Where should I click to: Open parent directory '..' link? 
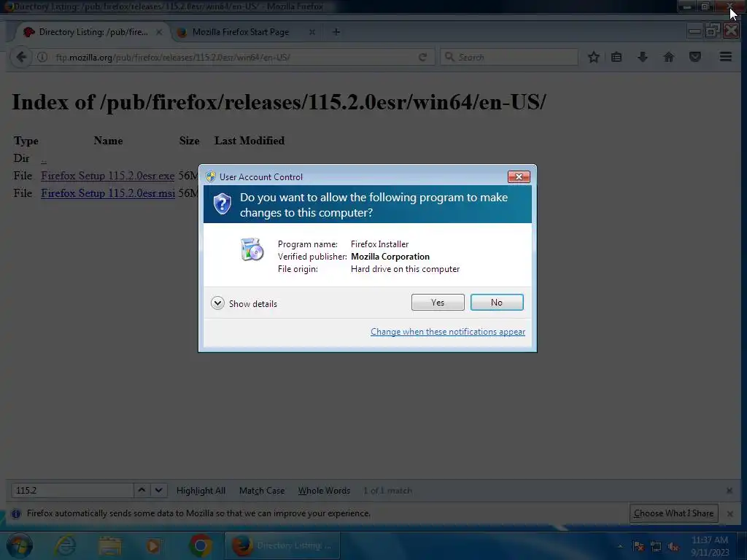pos(44,159)
